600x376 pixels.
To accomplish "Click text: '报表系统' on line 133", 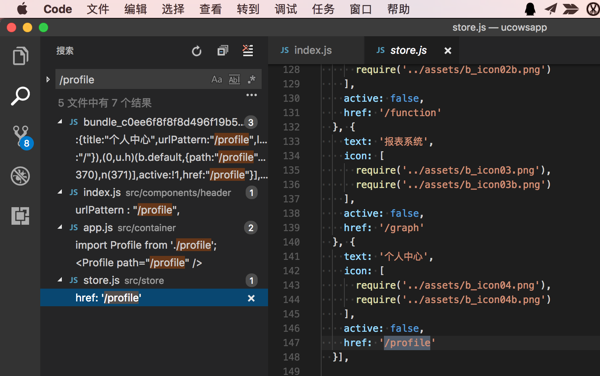I will 388,142.
